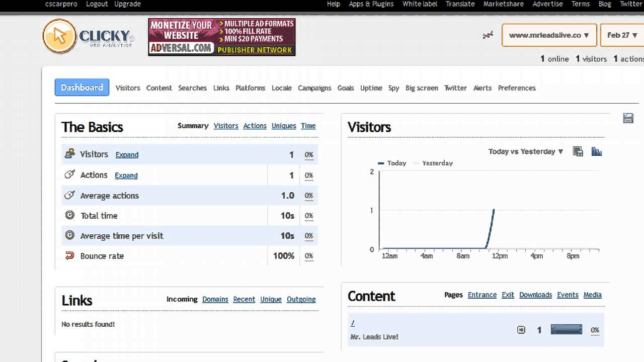The height and width of the screenshot is (362, 644).
Task: Show Recent in Links panel
Action: pos(244,299)
